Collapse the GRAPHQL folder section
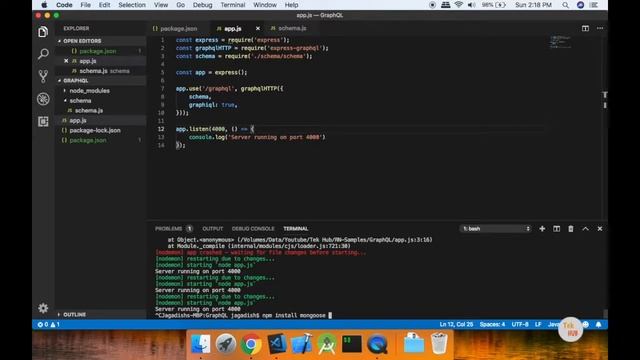This screenshot has height=360, width=640. (76, 80)
